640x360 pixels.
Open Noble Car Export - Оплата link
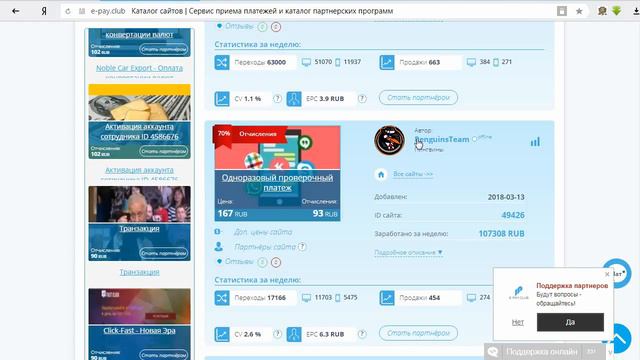(x=140, y=68)
